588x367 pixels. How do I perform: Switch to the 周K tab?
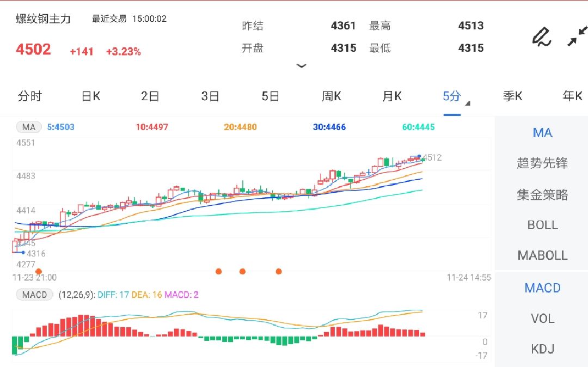click(x=332, y=96)
